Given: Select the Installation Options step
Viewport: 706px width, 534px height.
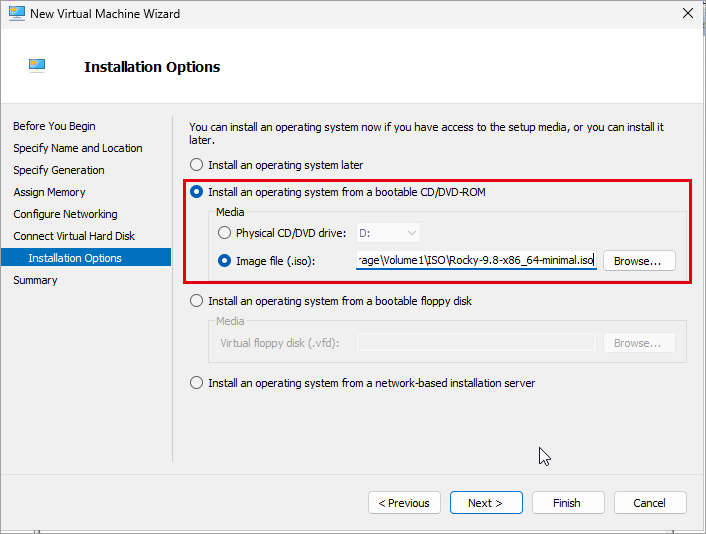Looking at the screenshot, I should (x=86, y=257).
